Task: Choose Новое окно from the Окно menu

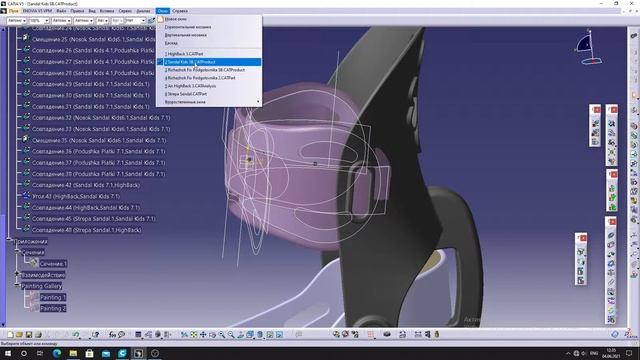Action: tap(209, 19)
